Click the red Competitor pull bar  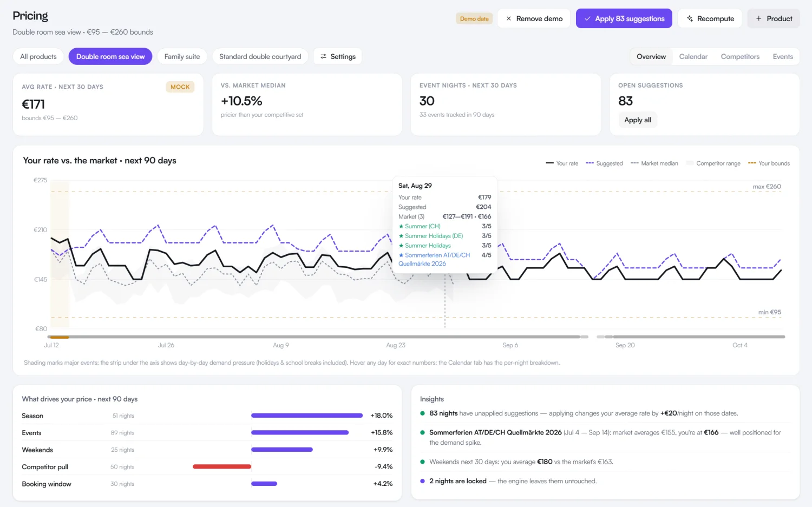click(222, 466)
